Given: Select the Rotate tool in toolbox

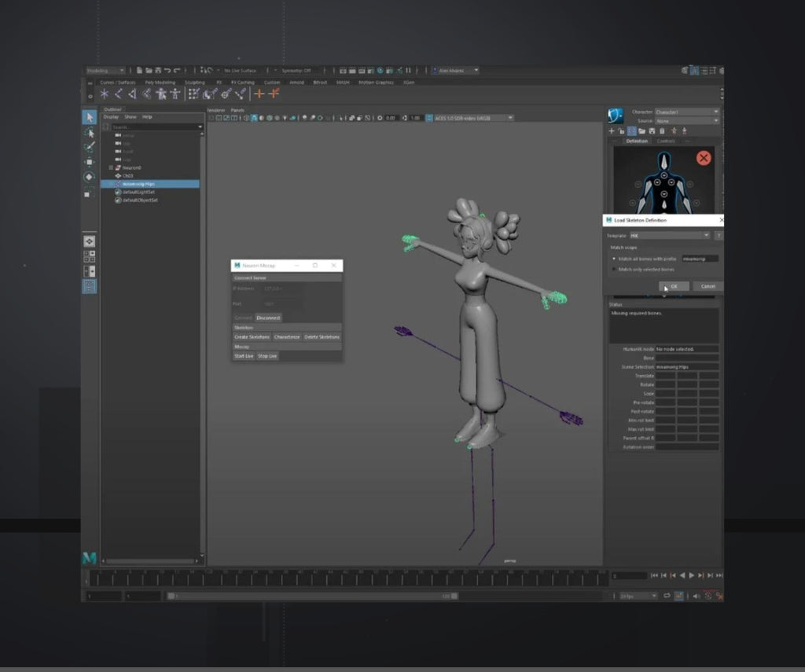Looking at the screenshot, I should (90, 177).
